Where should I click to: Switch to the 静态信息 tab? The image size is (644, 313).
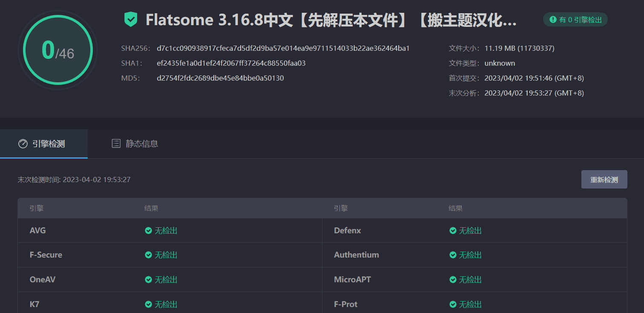[135, 144]
